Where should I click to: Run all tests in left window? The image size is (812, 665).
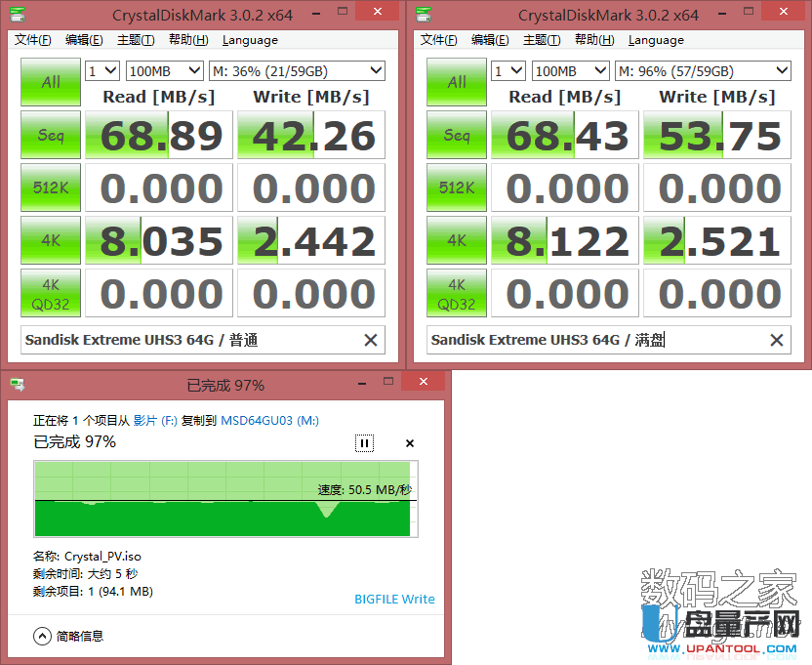[x=51, y=82]
